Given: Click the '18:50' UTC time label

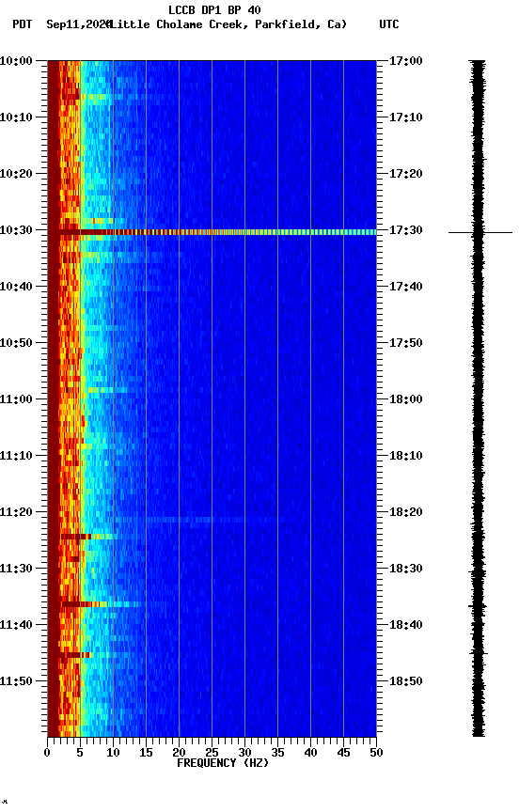Looking at the screenshot, I should point(406,681).
